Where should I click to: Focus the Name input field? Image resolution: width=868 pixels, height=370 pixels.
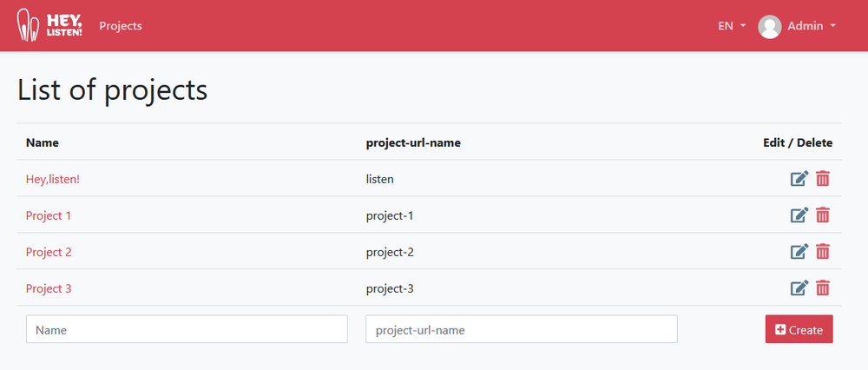pyautogui.click(x=187, y=329)
